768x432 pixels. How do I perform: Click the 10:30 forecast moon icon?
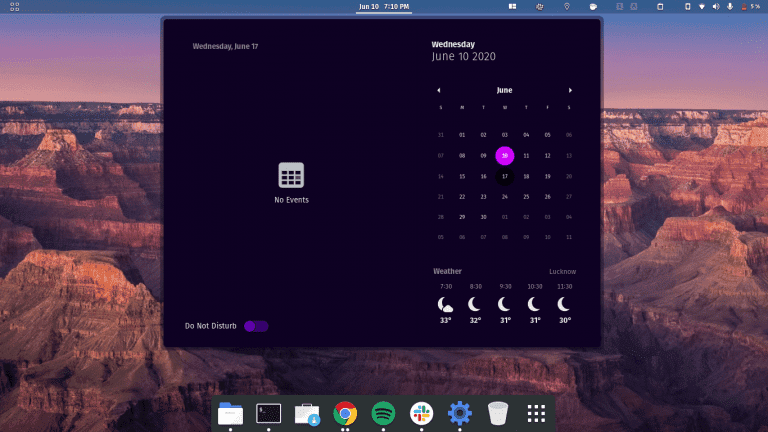coord(534,304)
